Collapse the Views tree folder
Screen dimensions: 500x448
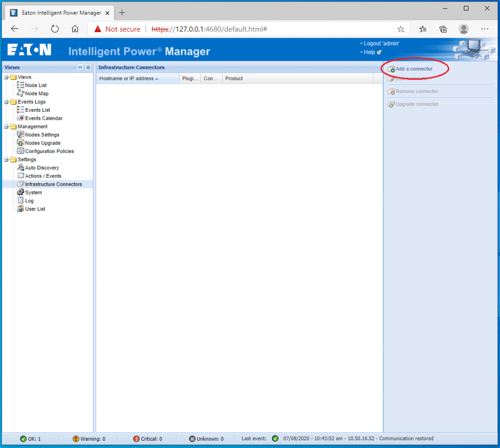(6, 77)
